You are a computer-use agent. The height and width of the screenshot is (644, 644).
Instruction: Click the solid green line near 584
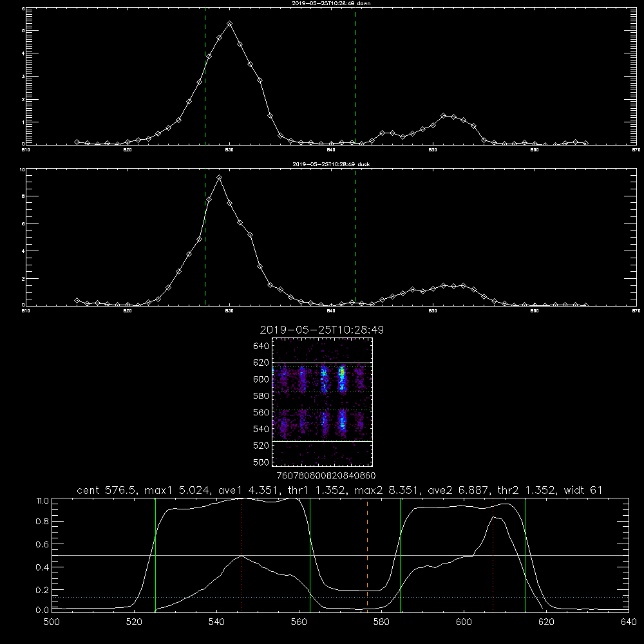[400, 554]
